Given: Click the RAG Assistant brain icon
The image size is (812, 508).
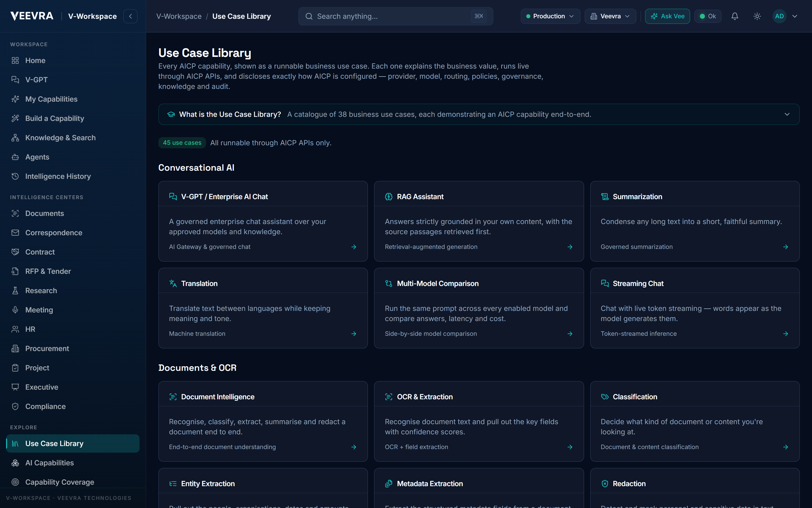Looking at the screenshot, I should point(388,197).
